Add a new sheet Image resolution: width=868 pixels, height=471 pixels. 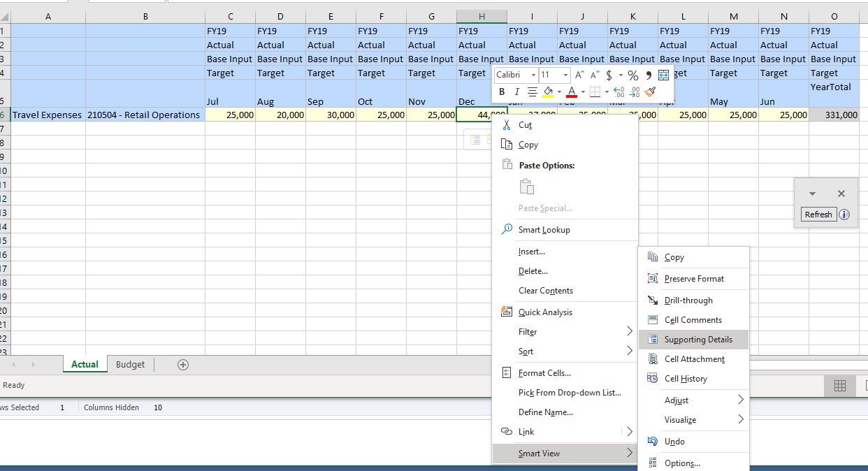[183, 364]
